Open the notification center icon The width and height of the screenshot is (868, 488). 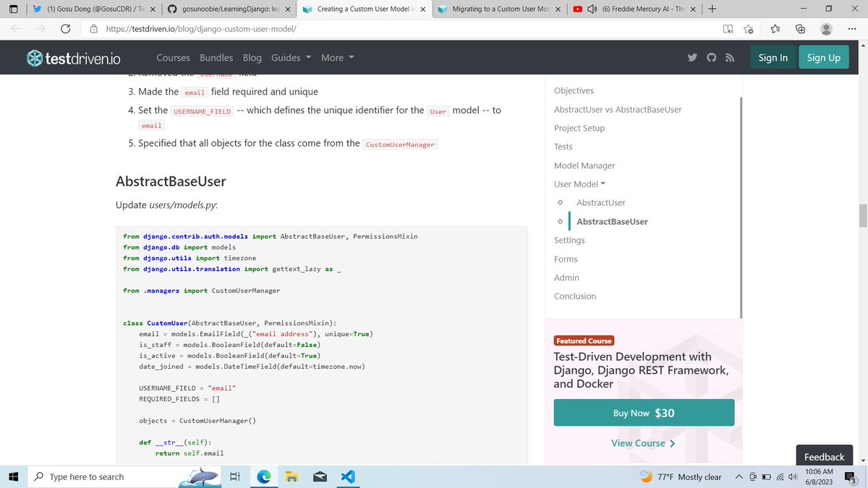pos(851,476)
